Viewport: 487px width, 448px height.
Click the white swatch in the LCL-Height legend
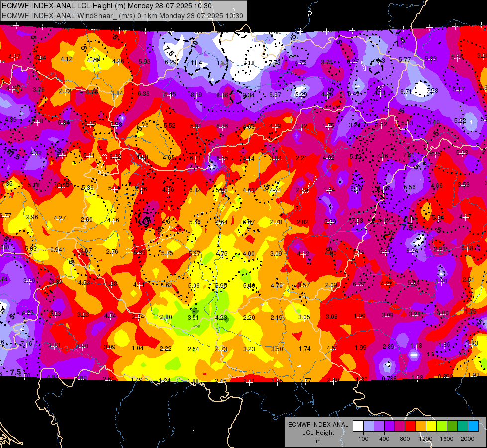coord(358,426)
